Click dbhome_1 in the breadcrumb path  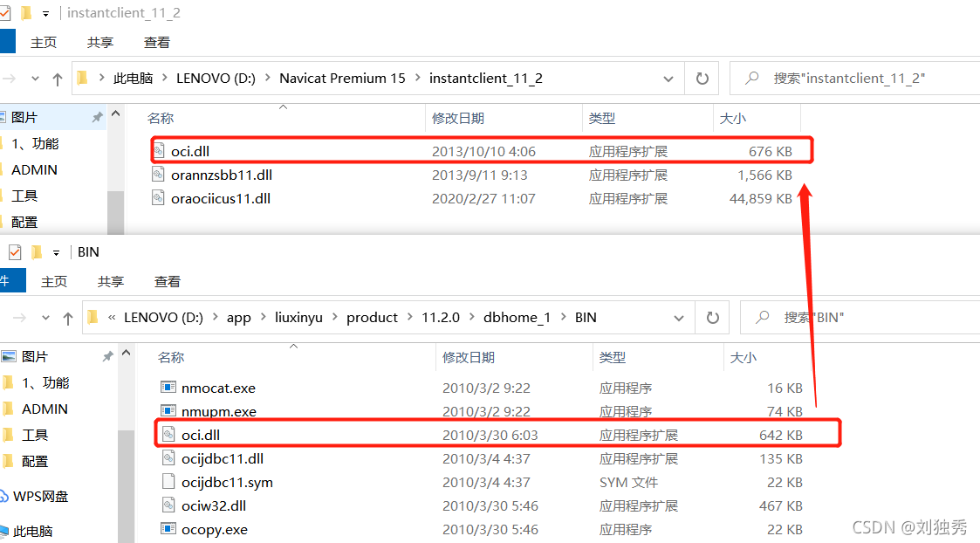(x=517, y=317)
